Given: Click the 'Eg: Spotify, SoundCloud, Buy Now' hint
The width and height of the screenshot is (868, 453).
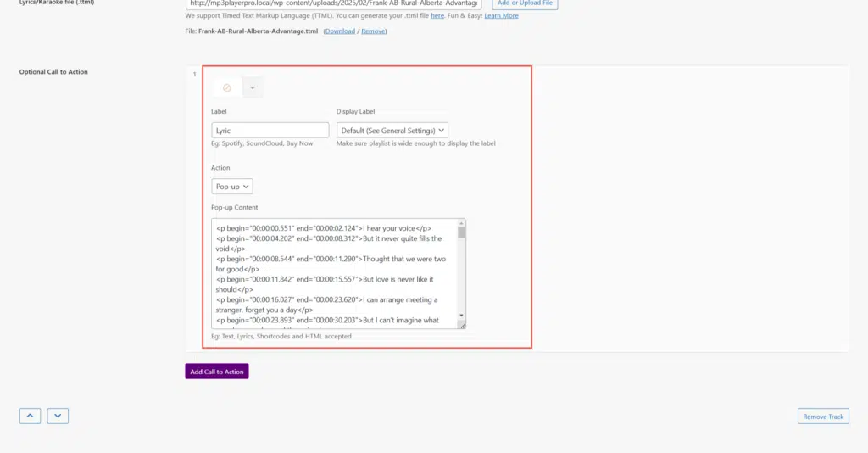Looking at the screenshot, I should (262, 143).
